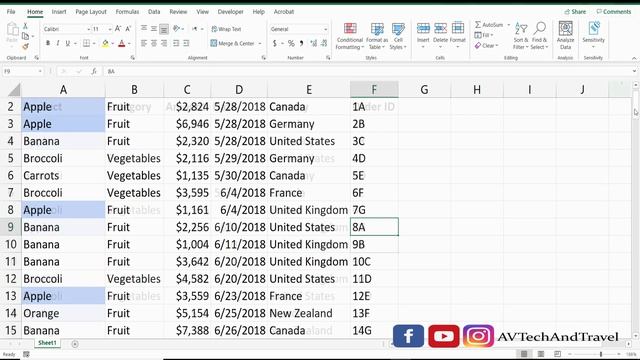Screen dimensions: 640x360
Task: Expand Merge & Center options arrow
Action: (260, 43)
